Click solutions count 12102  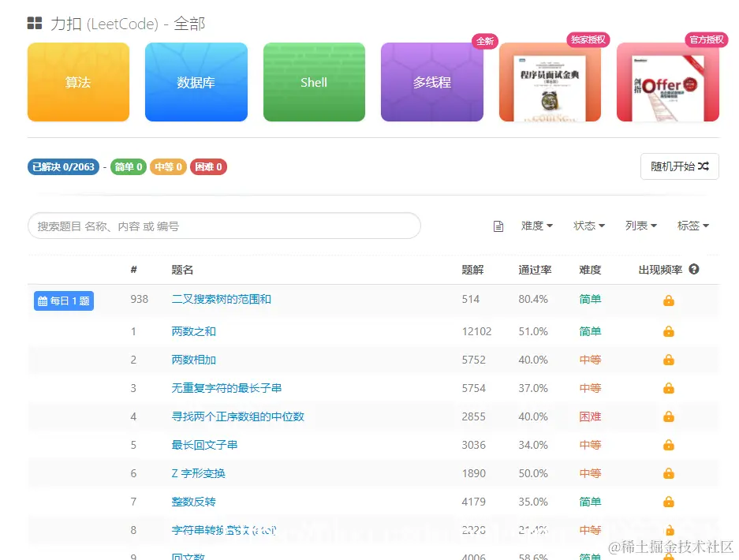pos(476,331)
